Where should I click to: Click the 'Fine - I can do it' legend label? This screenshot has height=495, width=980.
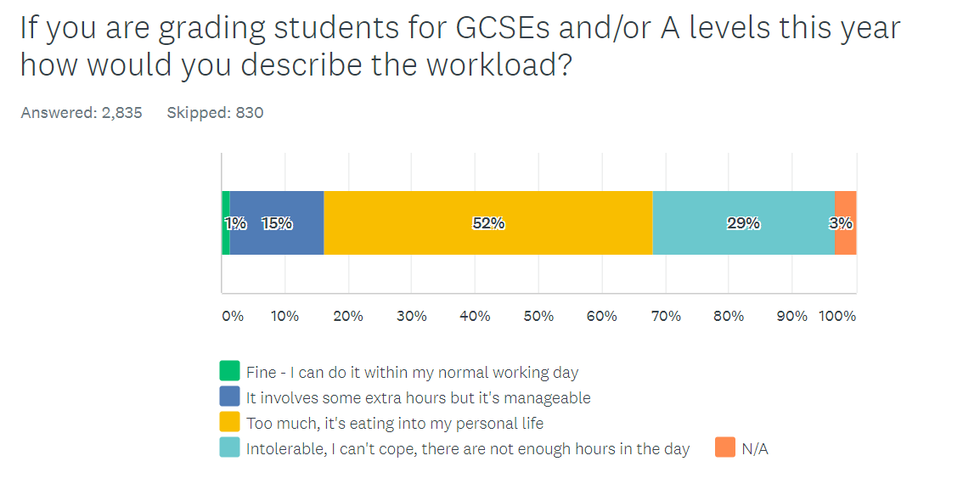pyautogui.click(x=412, y=373)
